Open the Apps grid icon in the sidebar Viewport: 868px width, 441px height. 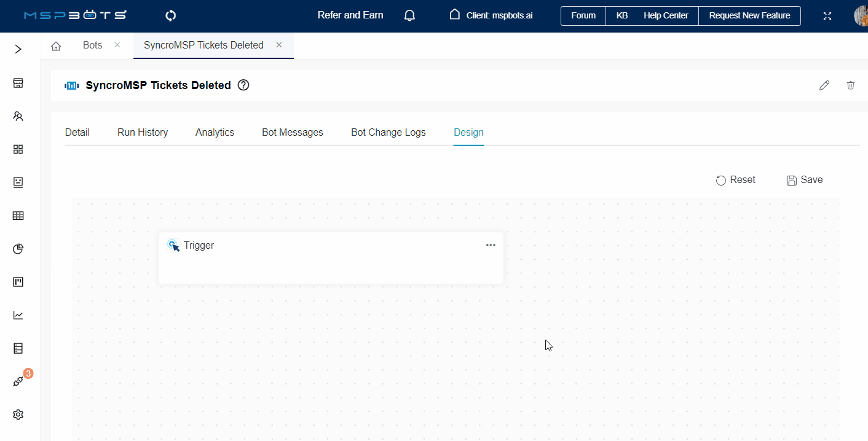[18, 149]
